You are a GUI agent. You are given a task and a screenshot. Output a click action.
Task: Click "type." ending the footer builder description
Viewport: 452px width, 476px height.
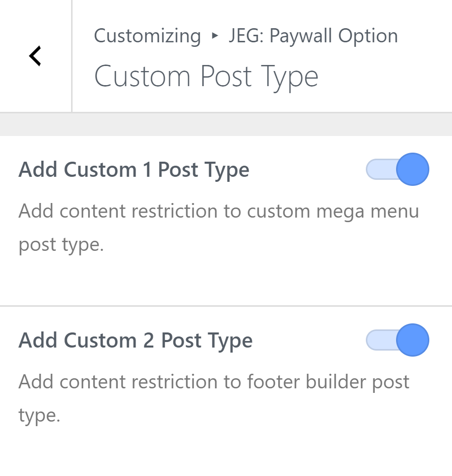pos(39,416)
